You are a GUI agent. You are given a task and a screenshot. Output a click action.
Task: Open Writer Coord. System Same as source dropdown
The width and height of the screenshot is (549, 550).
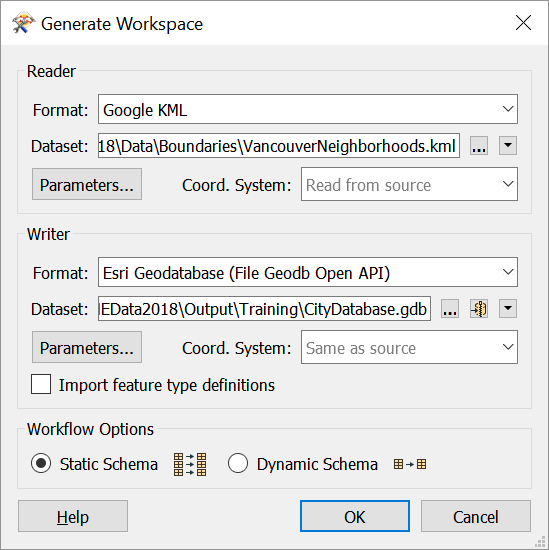(409, 347)
